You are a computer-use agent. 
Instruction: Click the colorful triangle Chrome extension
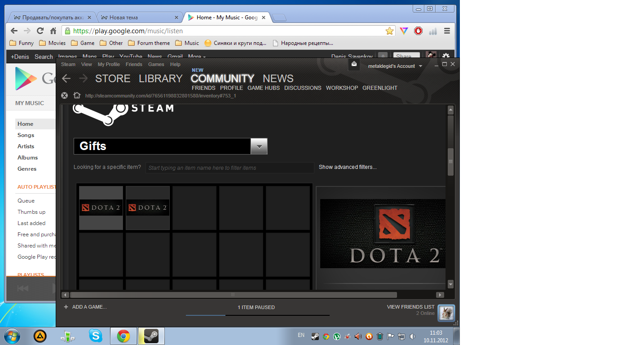(x=404, y=31)
